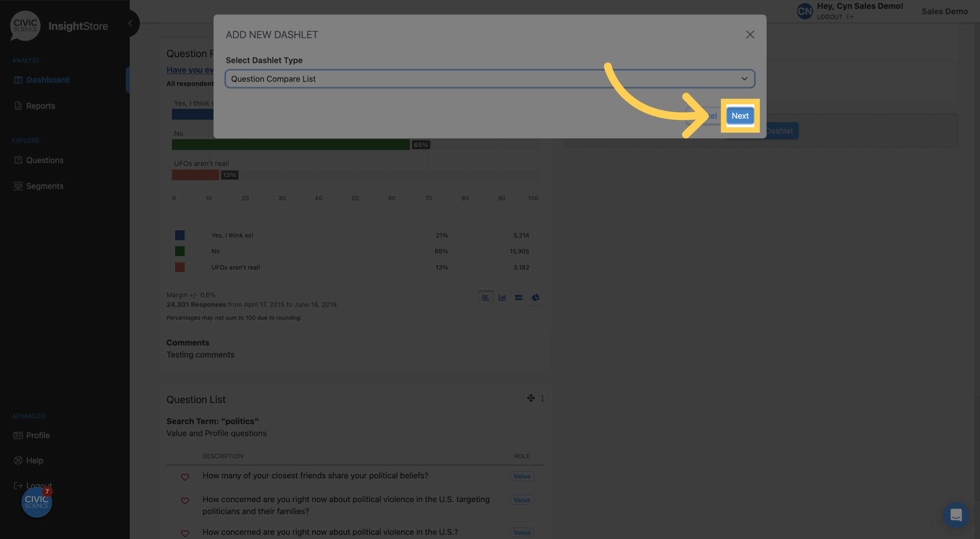Switch to pie chart view

click(535, 297)
